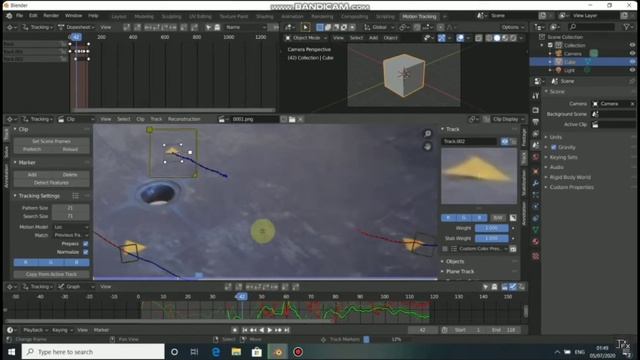
Task: Hide the Collection using its eye icon
Action: (632, 45)
